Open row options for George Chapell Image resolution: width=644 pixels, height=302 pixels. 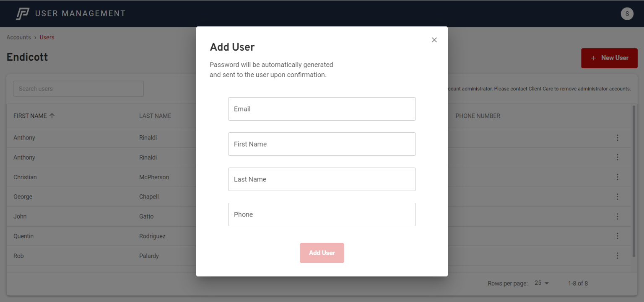click(617, 197)
